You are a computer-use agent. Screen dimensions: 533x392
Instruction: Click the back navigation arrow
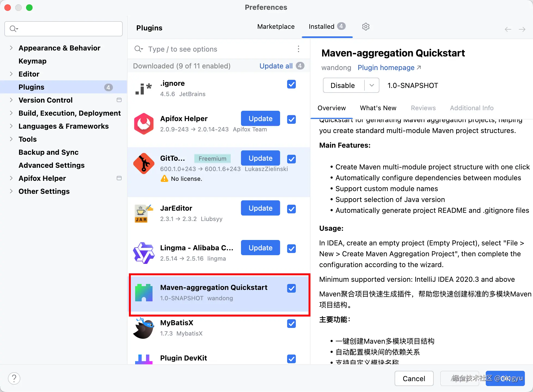pyautogui.click(x=508, y=29)
